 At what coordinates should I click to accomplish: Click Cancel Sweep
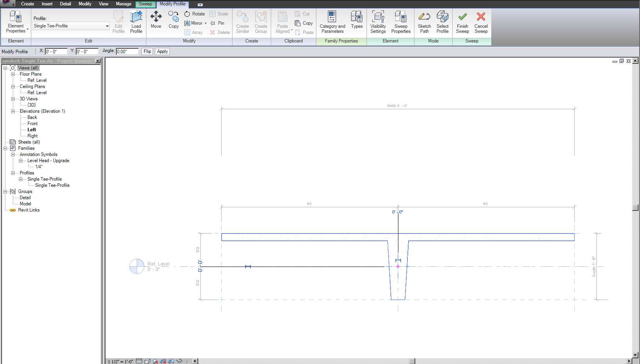[481, 22]
